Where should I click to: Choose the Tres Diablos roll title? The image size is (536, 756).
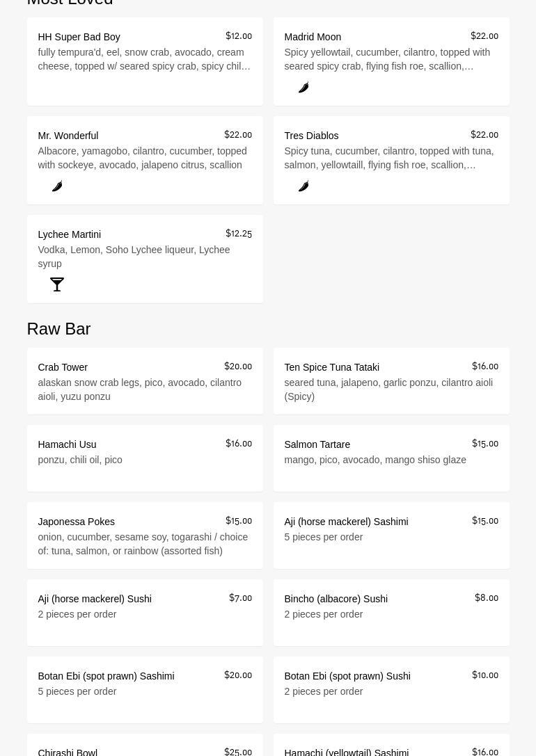[x=311, y=136]
